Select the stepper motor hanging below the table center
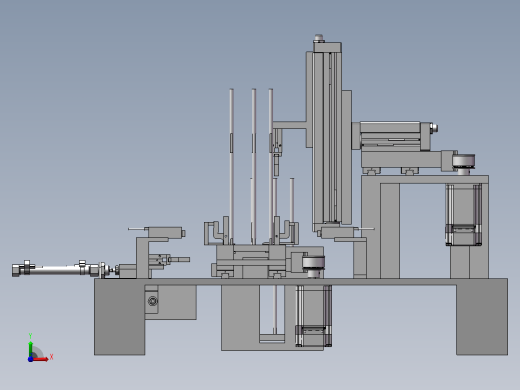The width and height of the screenshot is (520, 390). click(313, 316)
